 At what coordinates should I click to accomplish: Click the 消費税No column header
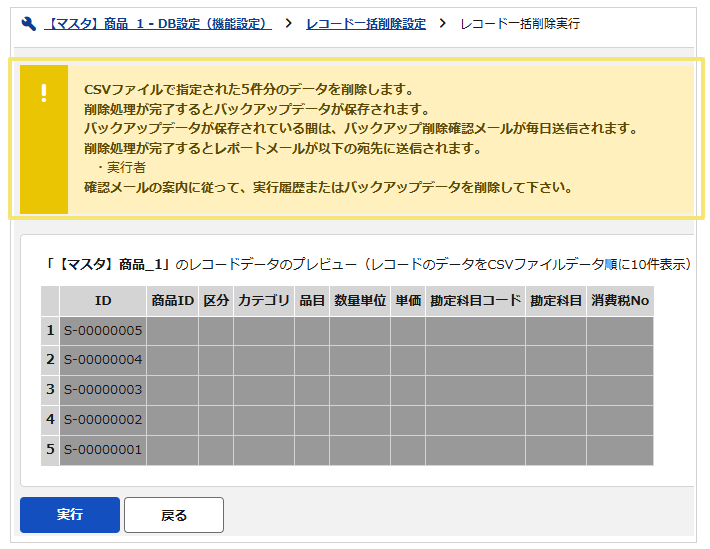(x=620, y=301)
